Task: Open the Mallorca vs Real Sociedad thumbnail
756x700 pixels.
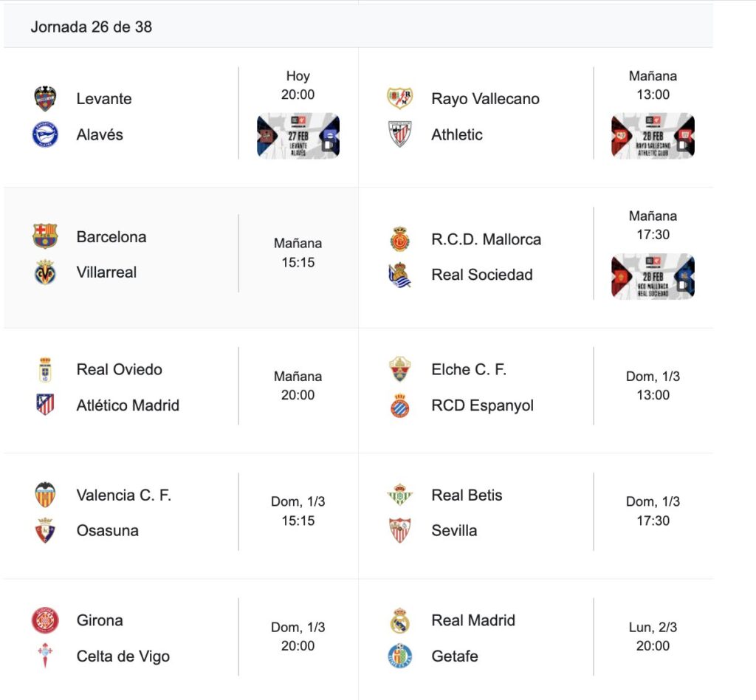Action: click(x=653, y=276)
